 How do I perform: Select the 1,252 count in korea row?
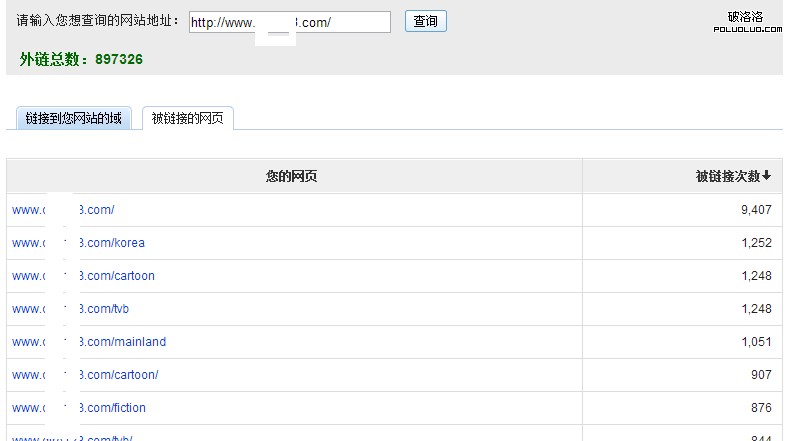pos(755,243)
